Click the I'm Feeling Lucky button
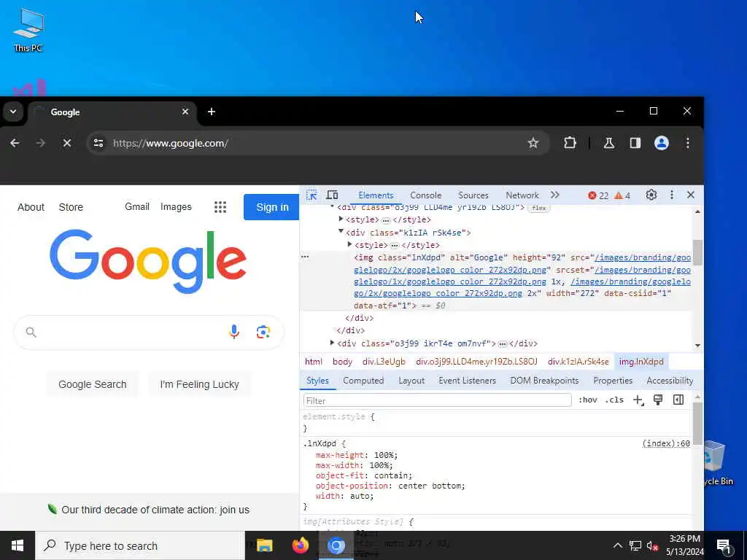 200,384
